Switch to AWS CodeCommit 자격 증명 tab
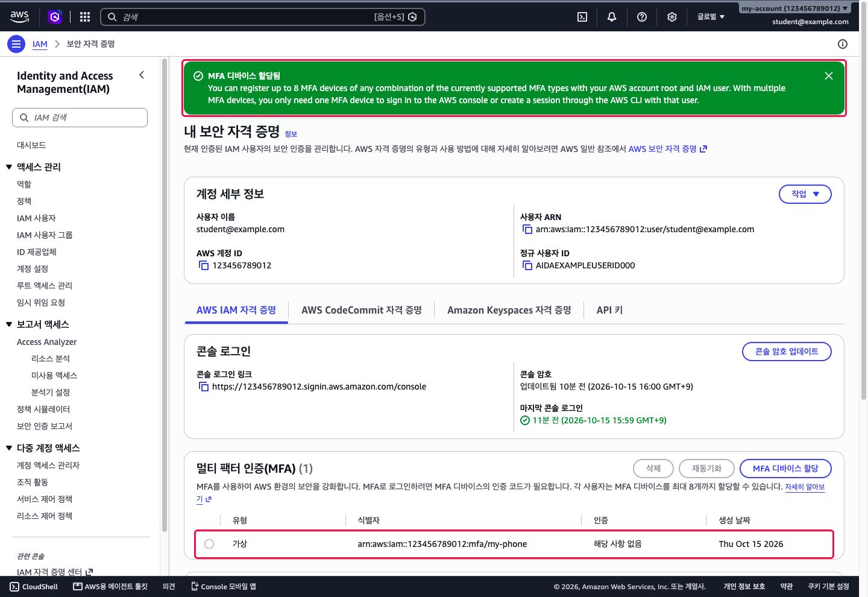This screenshot has width=868, height=597. point(362,310)
